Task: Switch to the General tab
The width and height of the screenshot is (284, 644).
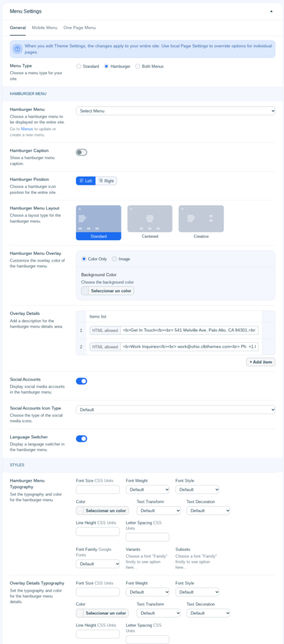Action: (18, 28)
